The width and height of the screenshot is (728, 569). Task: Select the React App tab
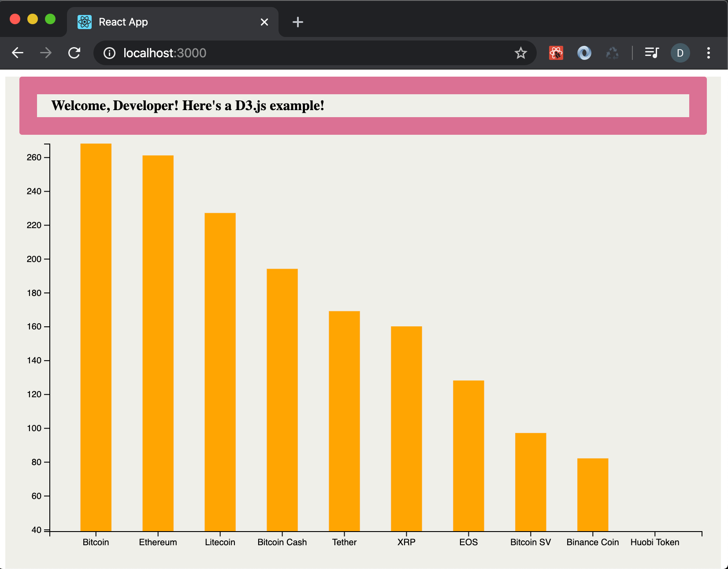tap(173, 22)
